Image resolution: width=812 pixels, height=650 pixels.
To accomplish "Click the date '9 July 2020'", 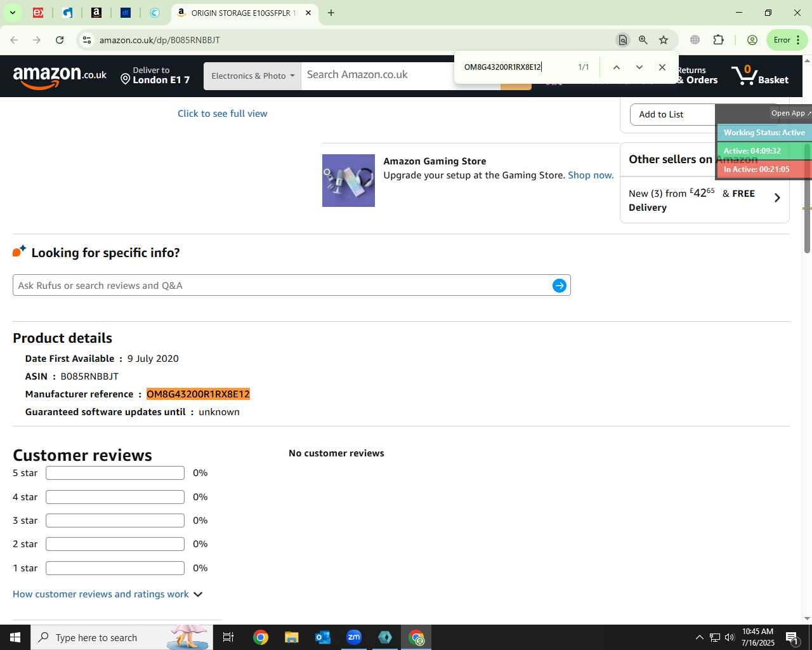I will (x=153, y=359).
